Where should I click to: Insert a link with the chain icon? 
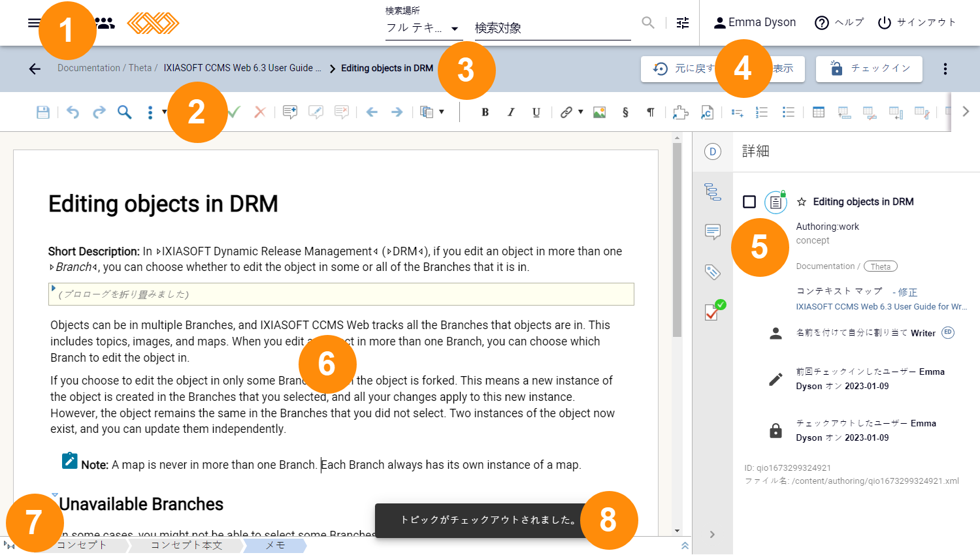point(566,112)
